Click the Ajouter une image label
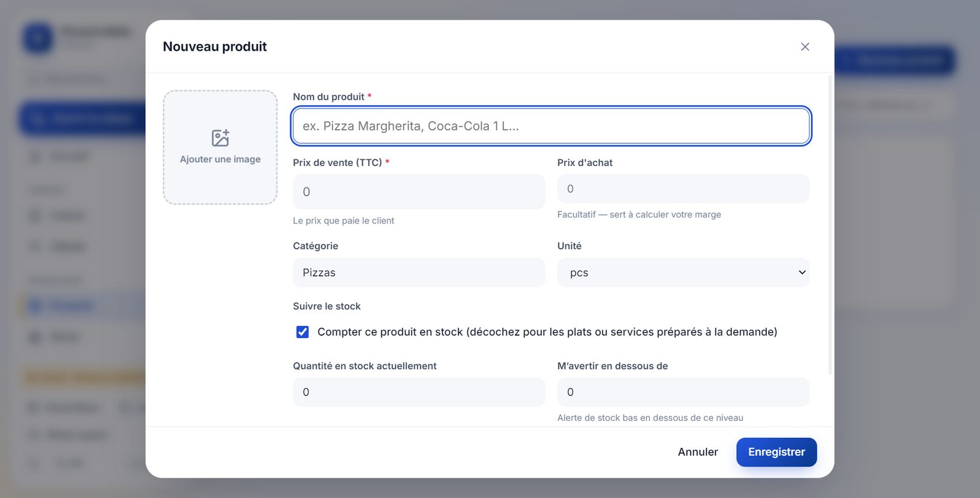The width and height of the screenshot is (980, 498). click(221, 159)
